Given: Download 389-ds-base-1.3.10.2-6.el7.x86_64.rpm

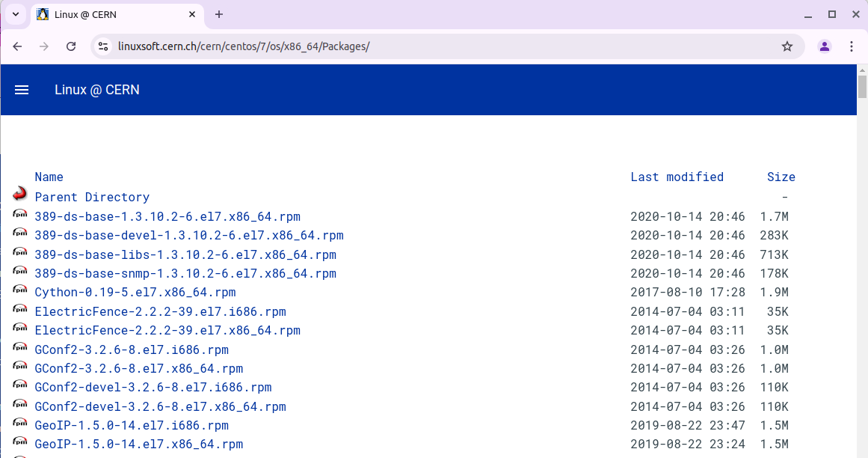Looking at the screenshot, I should pos(167,216).
